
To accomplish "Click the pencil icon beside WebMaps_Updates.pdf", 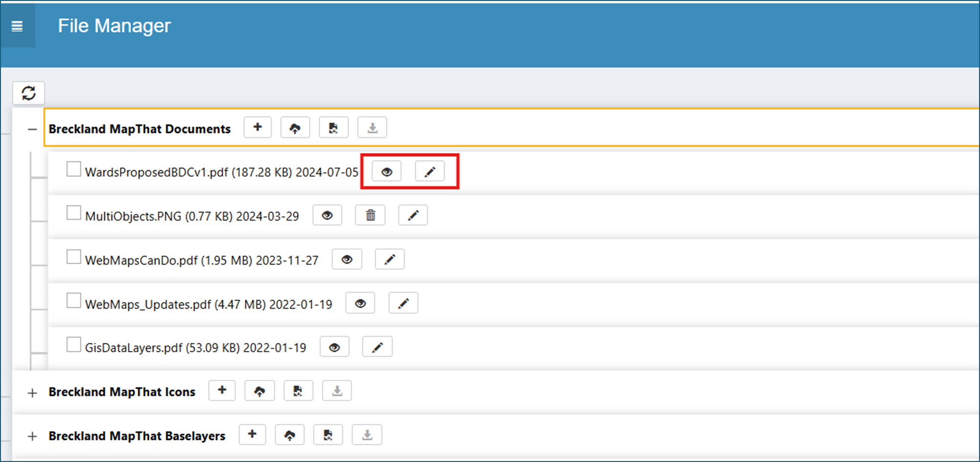I will tap(403, 303).
